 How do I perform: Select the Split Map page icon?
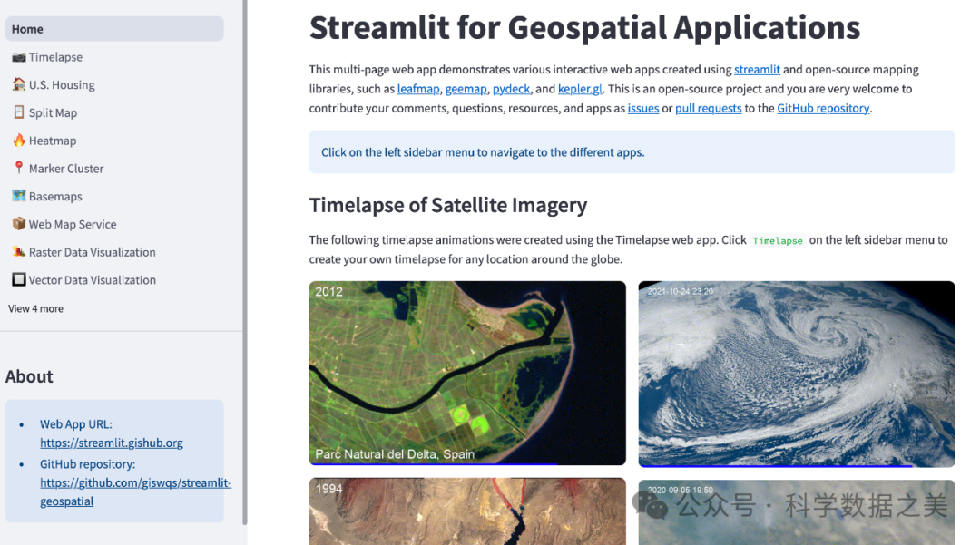coord(18,113)
